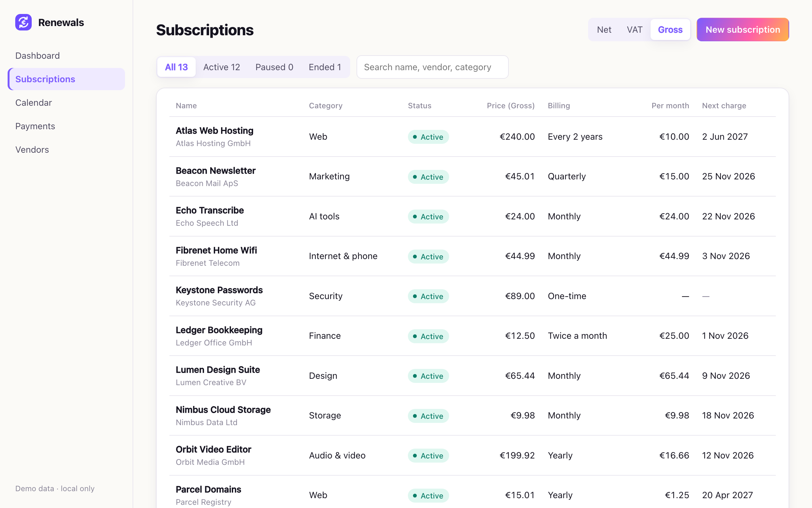Click Active status badge for Nimbus Cloud Storage
812x508 pixels.
(428, 416)
